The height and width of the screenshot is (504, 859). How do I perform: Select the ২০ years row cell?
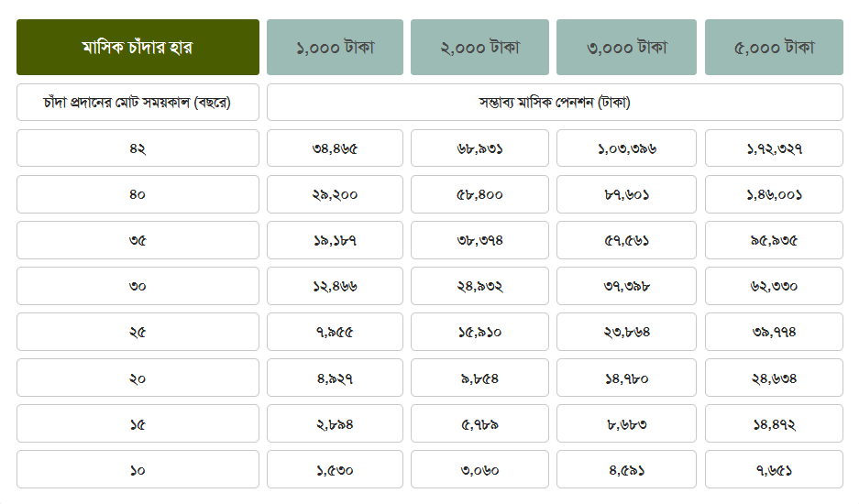point(138,378)
